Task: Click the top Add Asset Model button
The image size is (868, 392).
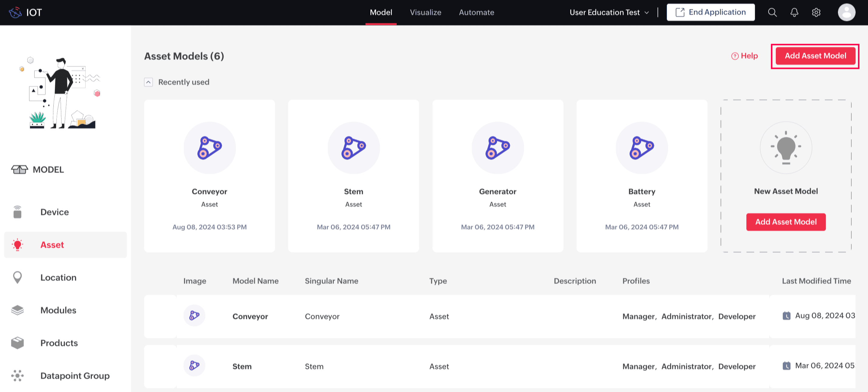Action: 815,56
